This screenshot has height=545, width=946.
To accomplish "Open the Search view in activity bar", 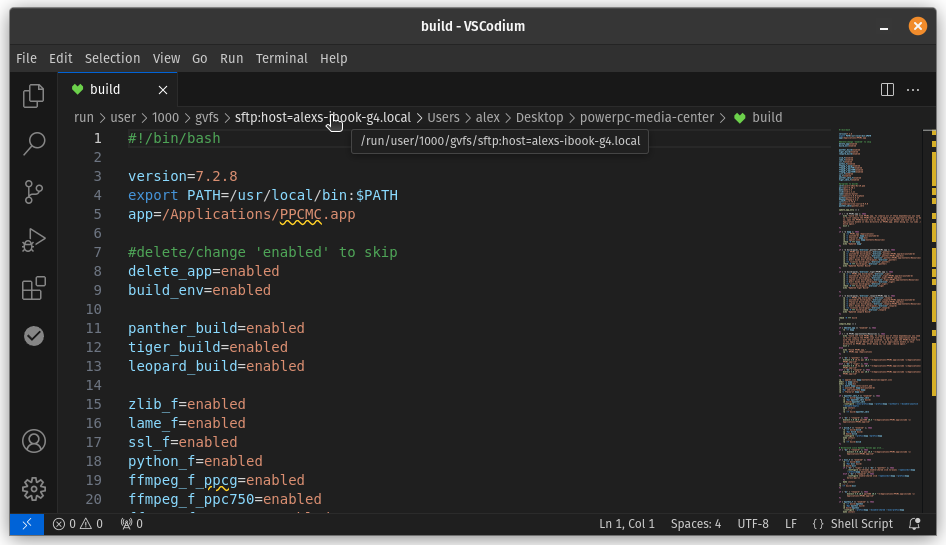I will (x=34, y=144).
